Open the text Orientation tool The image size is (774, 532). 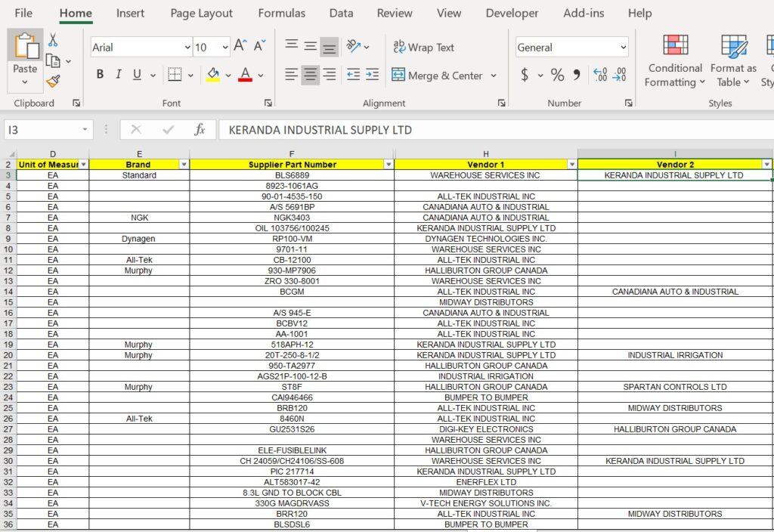(354, 46)
